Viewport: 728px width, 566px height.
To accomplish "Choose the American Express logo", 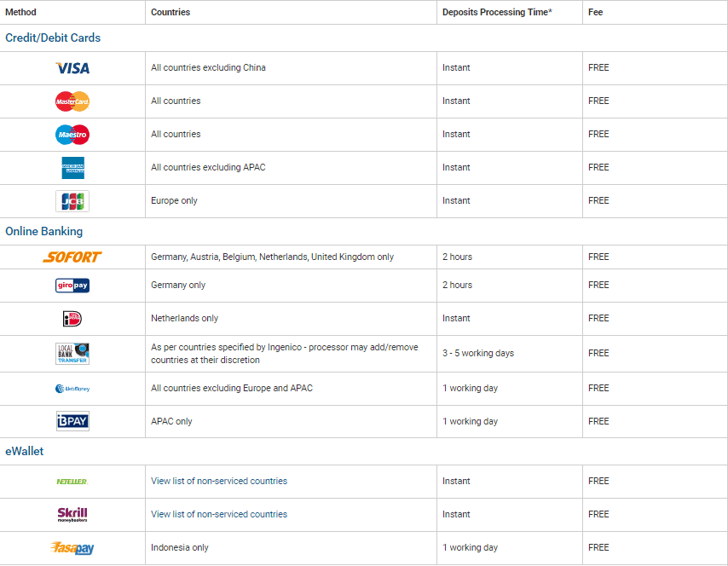I will tap(72, 168).
